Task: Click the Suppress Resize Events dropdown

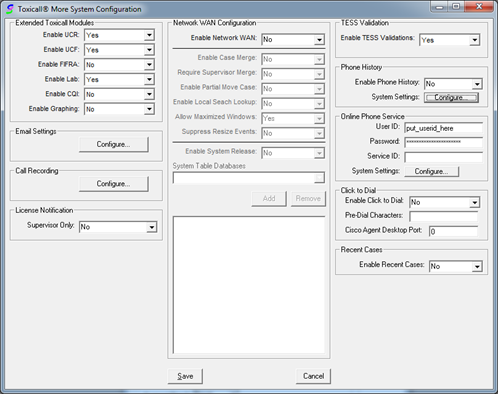Action: coord(293,133)
